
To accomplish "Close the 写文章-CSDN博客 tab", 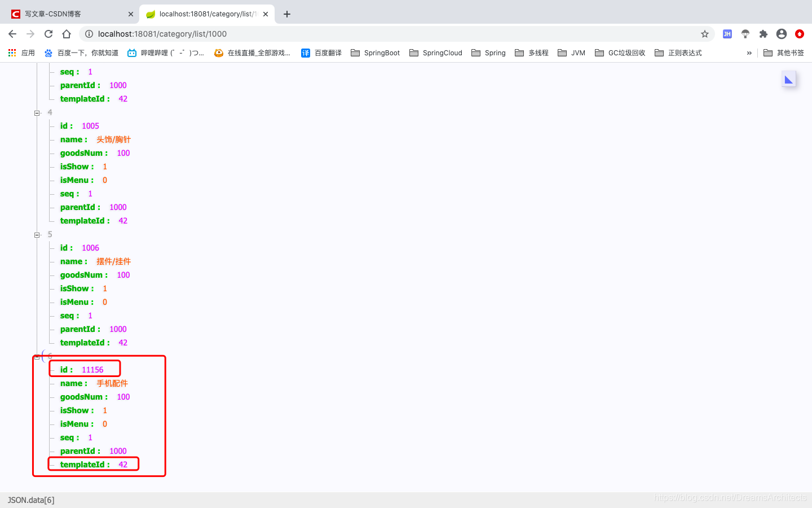I will point(131,14).
